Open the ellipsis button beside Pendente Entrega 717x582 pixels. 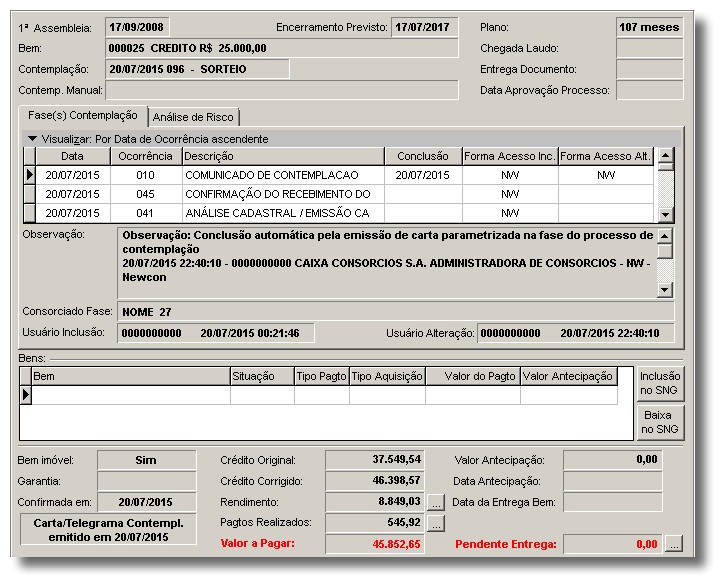[x=674, y=544]
